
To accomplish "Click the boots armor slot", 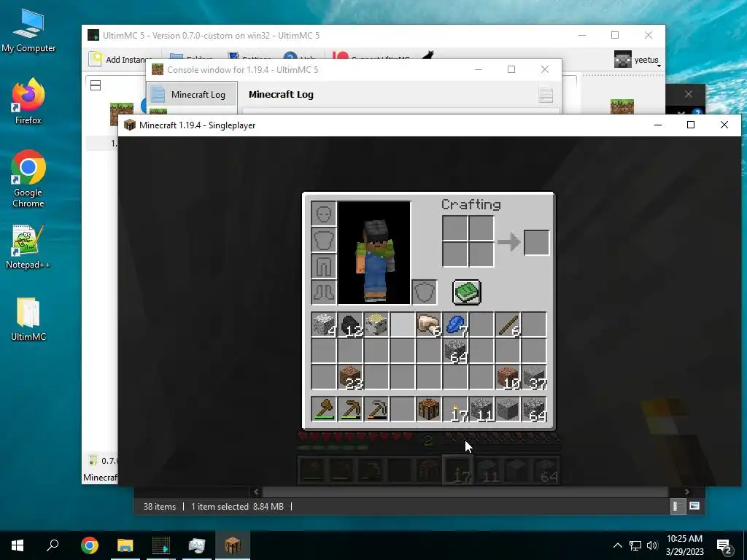I will tap(324, 292).
